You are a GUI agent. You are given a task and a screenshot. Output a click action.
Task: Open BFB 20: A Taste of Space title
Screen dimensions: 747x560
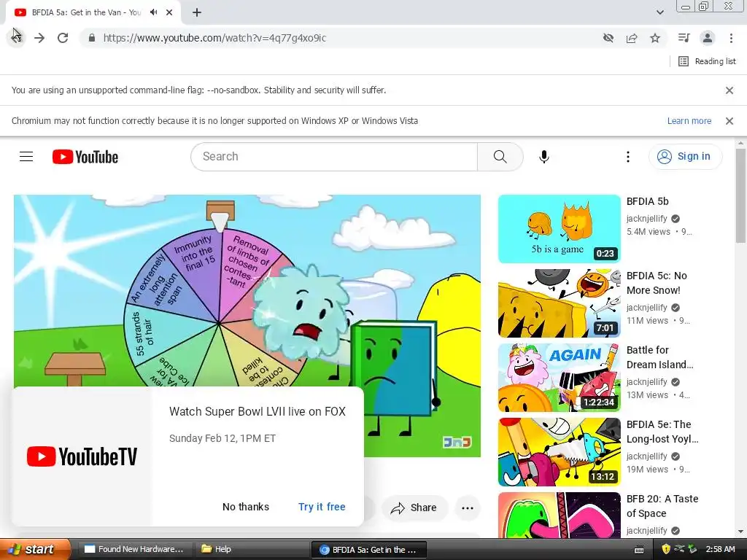[662, 506]
